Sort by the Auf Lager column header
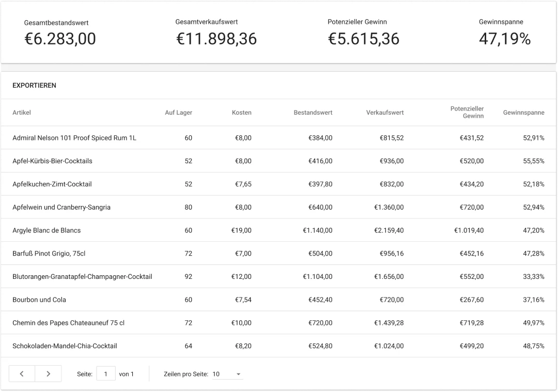The height and width of the screenshot is (392, 558). (178, 113)
